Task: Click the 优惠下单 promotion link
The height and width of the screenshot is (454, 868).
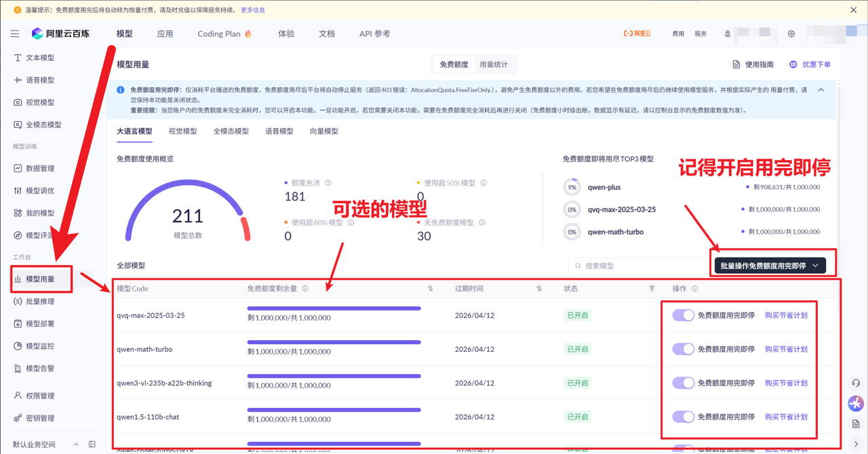Action: point(810,64)
